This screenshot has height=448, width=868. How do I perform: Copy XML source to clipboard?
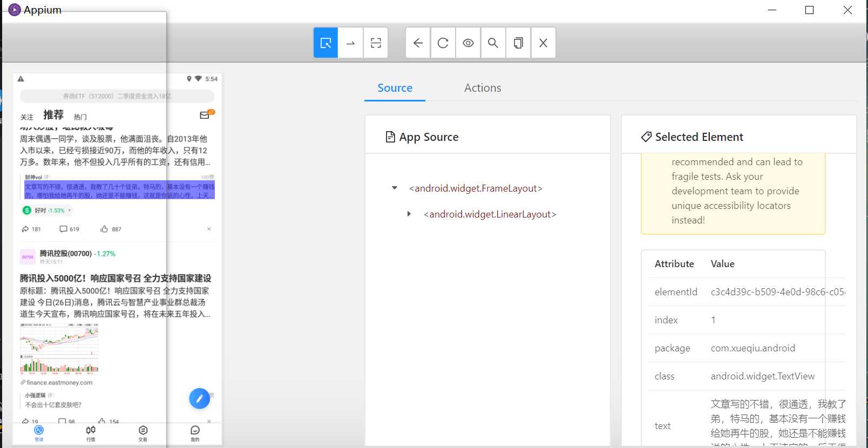[518, 43]
